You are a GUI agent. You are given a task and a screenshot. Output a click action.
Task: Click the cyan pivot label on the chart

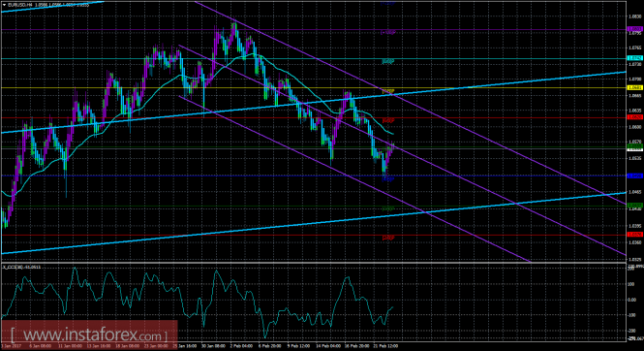[388, 62]
